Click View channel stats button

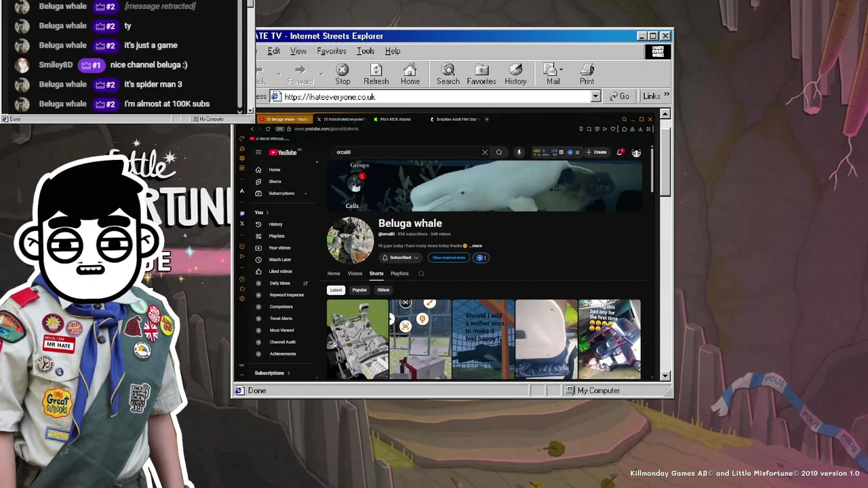(449, 258)
